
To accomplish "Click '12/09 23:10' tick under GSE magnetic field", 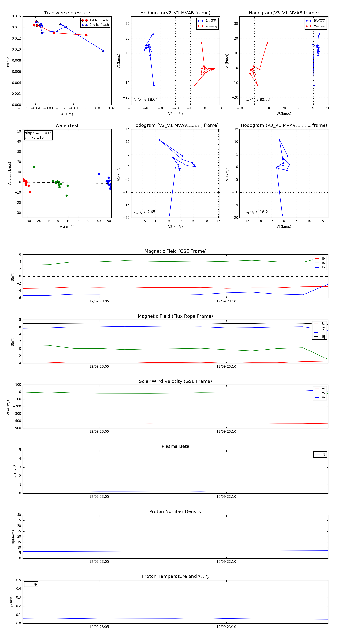I will pos(226,302).
